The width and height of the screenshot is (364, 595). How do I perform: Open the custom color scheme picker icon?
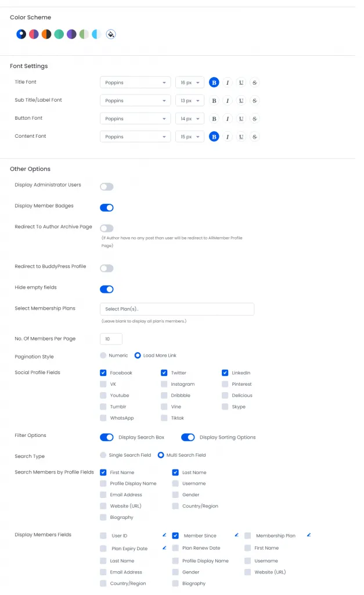click(x=111, y=34)
